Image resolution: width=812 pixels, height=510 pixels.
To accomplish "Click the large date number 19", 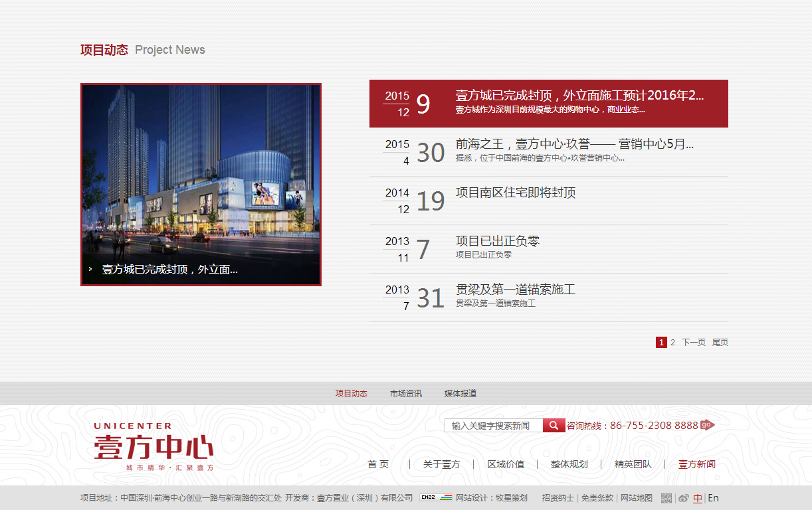I will click(x=431, y=201).
